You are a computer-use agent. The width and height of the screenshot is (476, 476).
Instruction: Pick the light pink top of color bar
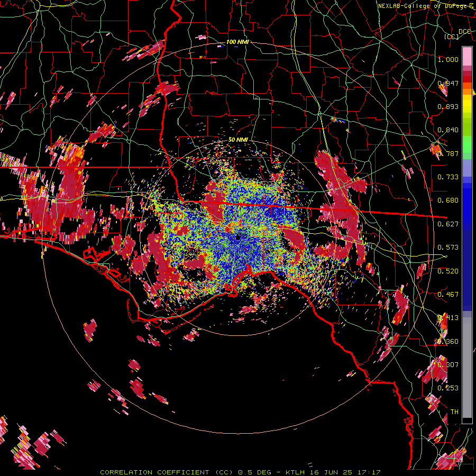click(x=467, y=56)
